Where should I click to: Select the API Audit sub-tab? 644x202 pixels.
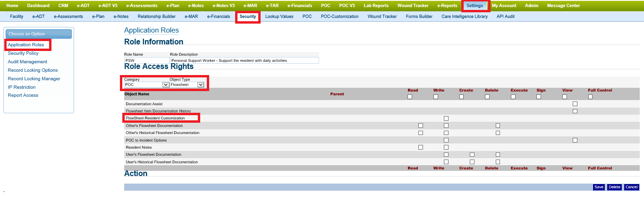[x=505, y=17]
